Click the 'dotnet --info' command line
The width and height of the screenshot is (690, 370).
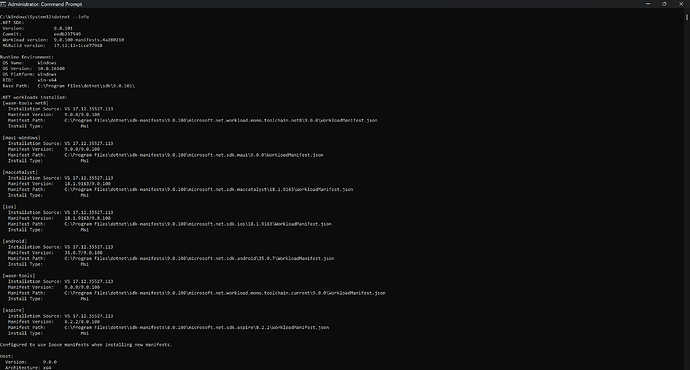click(x=44, y=17)
